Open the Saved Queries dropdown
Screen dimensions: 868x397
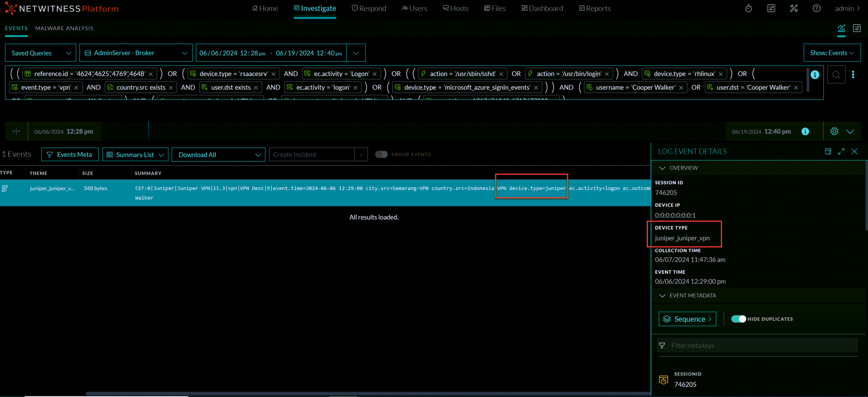[40, 53]
